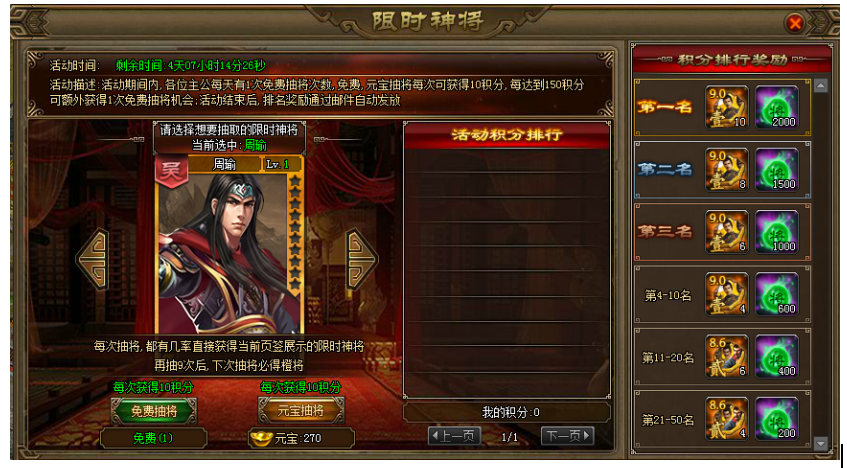This screenshot has height=468, width=847.
Task: Click first place 2000 soul orb icon
Action: pyautogui.click(x=777, y=107)
